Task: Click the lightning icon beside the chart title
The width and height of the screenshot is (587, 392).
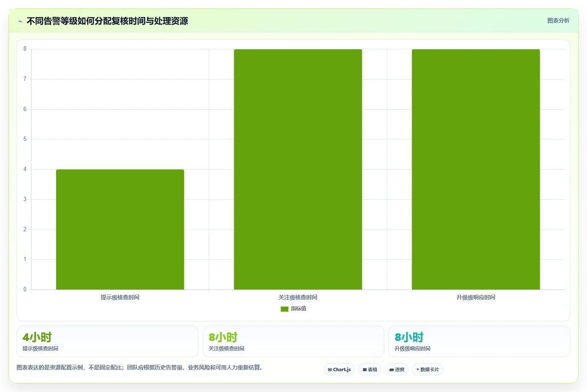Action: coord(20,21)
